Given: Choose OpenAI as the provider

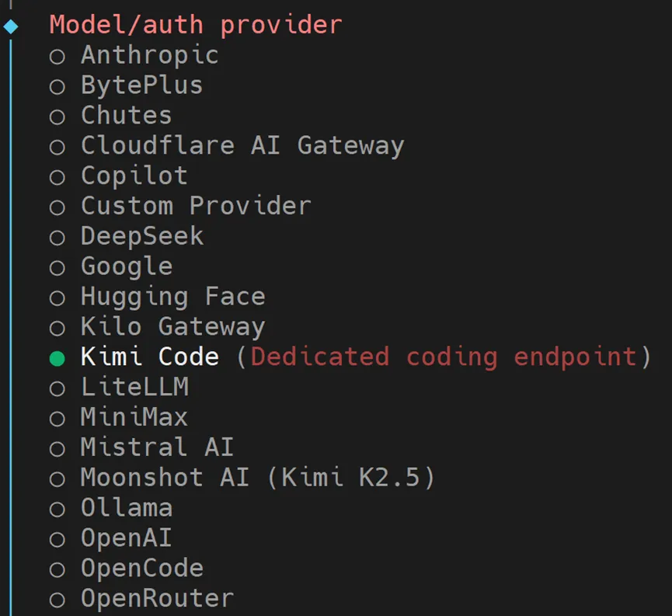Looking at the screenshot, I should [x=57, y=539].
